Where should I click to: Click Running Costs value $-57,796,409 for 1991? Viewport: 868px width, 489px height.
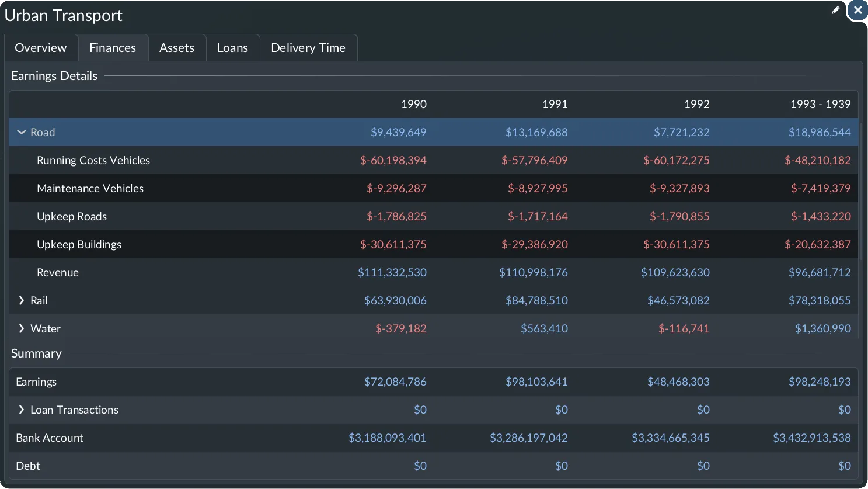click(x=535, y=160)
